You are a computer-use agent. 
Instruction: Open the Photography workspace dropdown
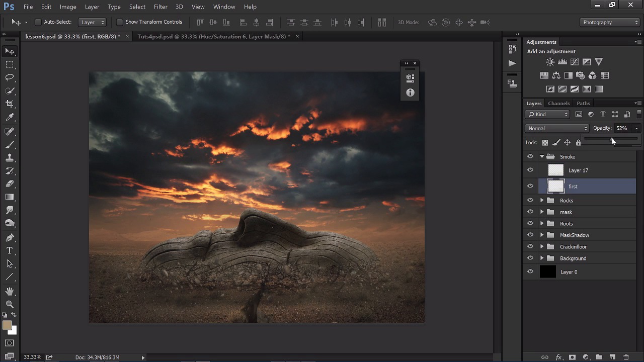[x=610, y=22]
